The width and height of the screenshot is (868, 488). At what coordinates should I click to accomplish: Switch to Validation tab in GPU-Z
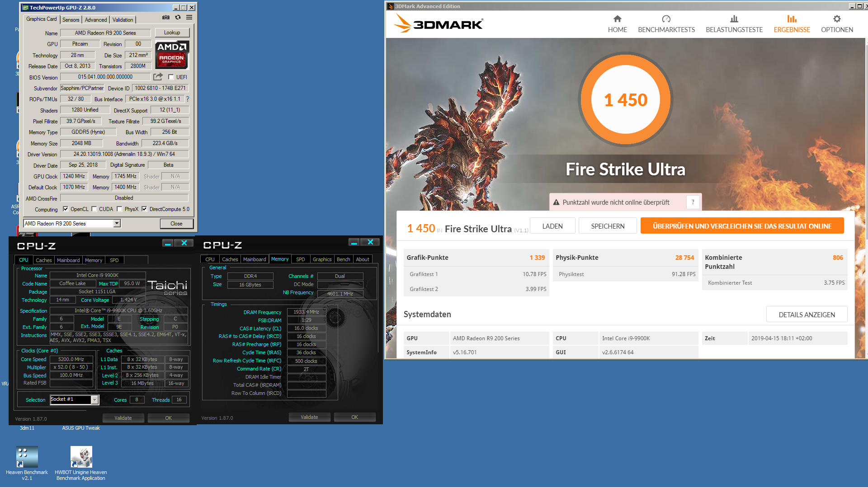(x=123, y=20)
